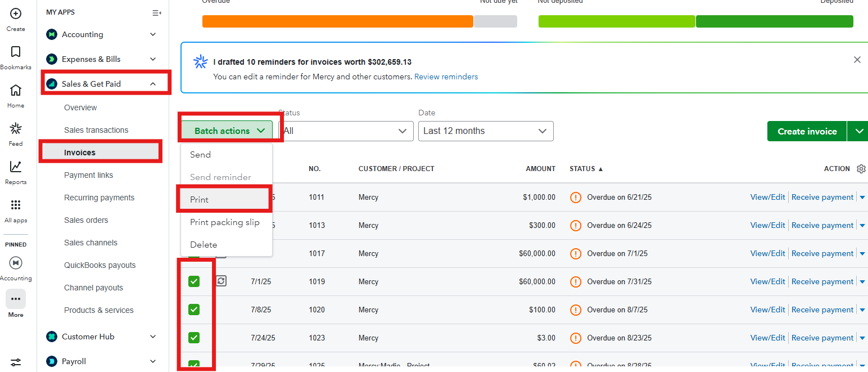Select Send from batch menu

[227, 155]
